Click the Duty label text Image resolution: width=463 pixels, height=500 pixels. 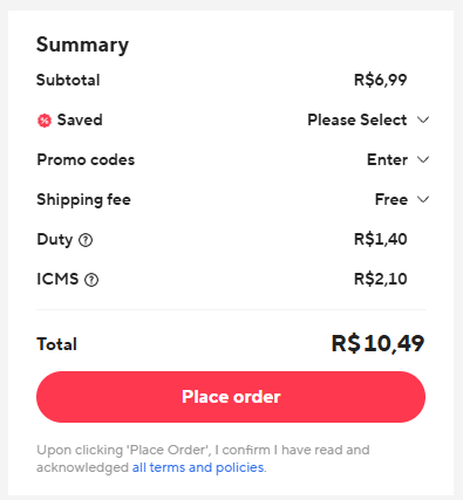[x=55, y=240]
